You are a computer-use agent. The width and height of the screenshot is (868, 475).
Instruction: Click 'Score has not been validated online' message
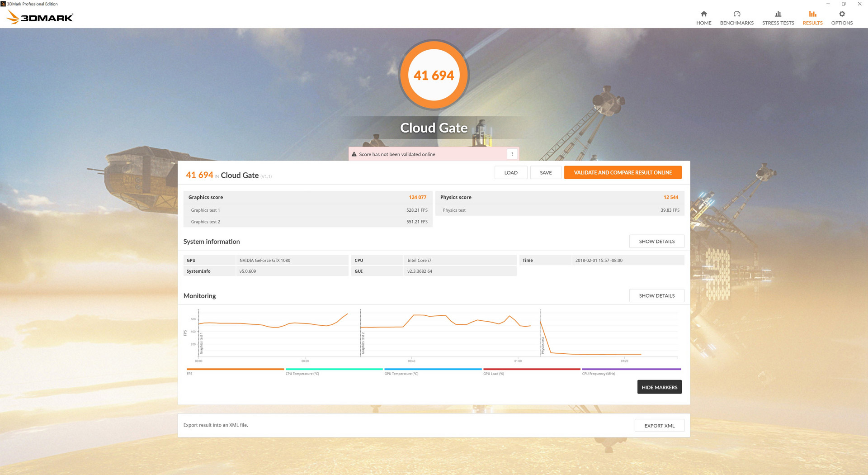coord(397,154)
